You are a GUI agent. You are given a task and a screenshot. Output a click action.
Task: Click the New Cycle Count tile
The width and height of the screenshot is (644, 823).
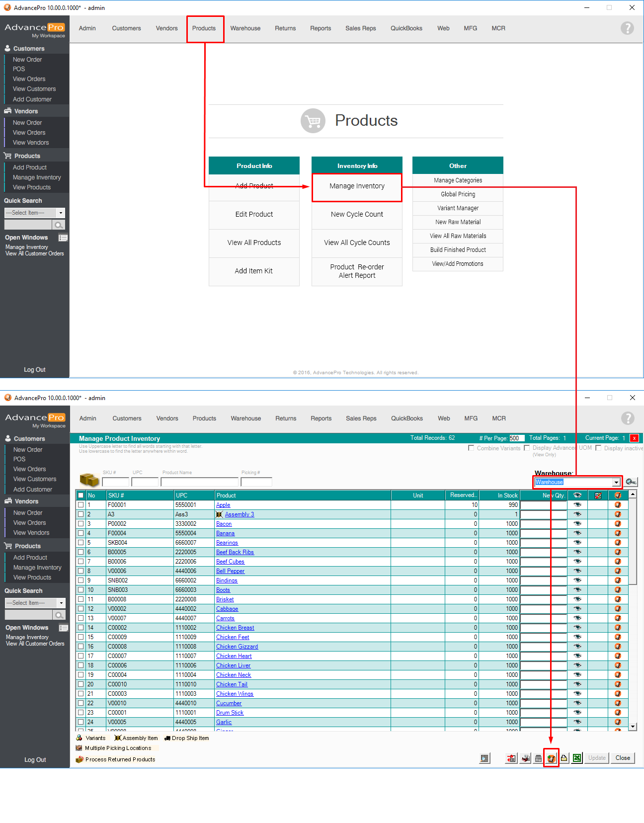coord(357,214)
